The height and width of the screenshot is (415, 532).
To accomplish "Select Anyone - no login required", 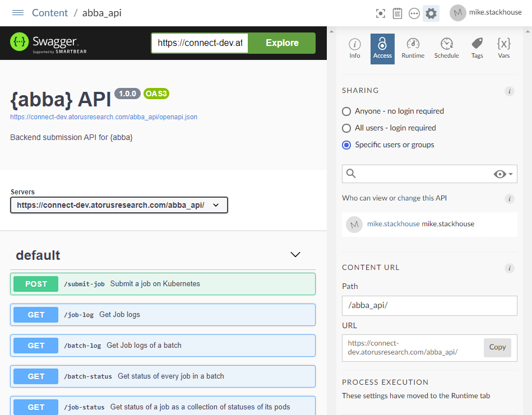I will pos(346,111).
